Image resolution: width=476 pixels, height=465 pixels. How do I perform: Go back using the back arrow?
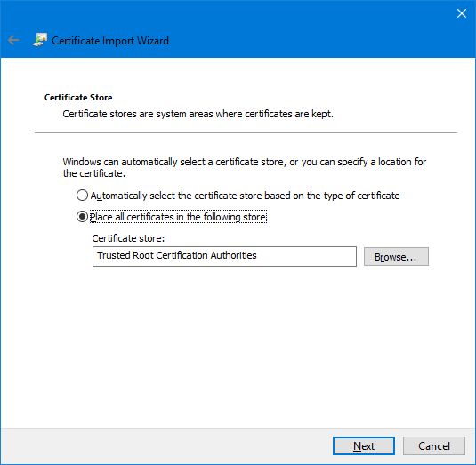coord(13,40)
